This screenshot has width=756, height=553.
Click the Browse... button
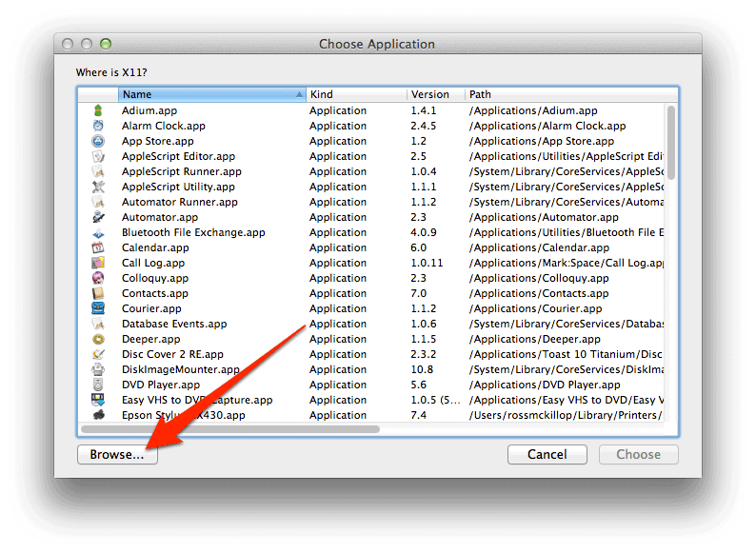[x=117, y=454]
